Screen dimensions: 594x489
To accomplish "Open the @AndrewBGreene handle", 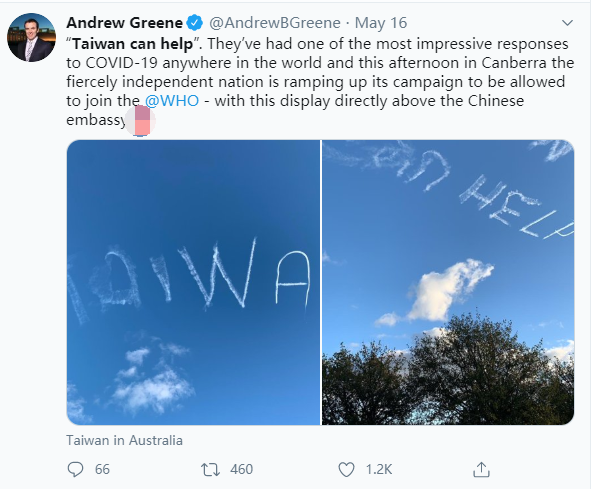I will (x=275, y=23).
